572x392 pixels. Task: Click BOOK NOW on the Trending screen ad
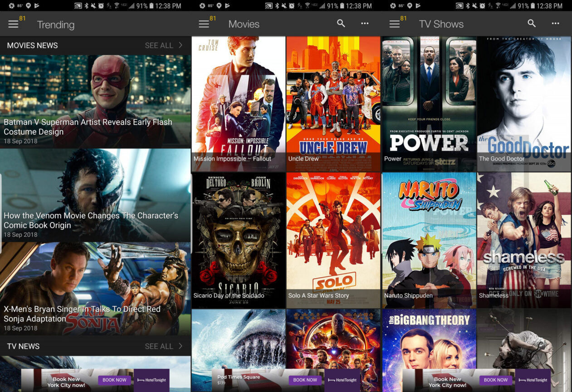[x=114, y=380]
